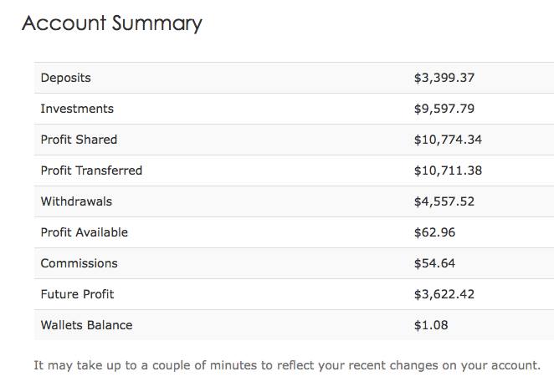Click the Profit Shared value $10,774.34
The image size is (554, 392).
pyautogui.click(x=448, y=140)
